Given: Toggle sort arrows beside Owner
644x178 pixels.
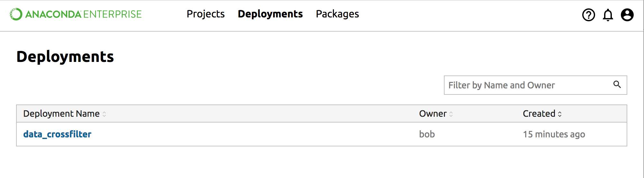Looking at the screenshot, I should [x=451, y=114].
